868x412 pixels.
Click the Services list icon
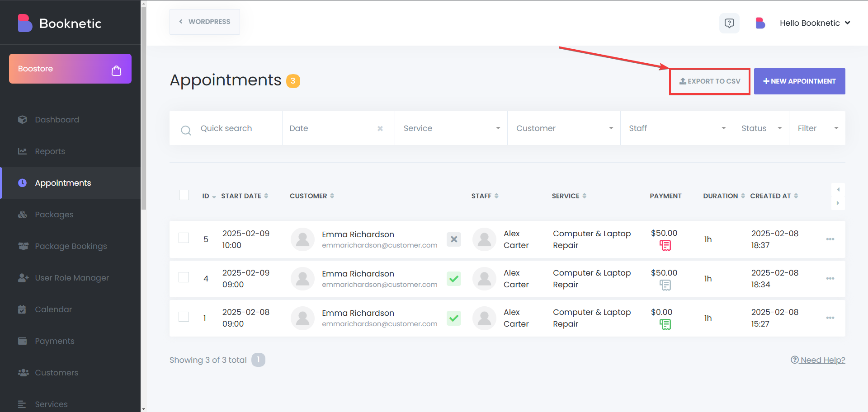22,404
